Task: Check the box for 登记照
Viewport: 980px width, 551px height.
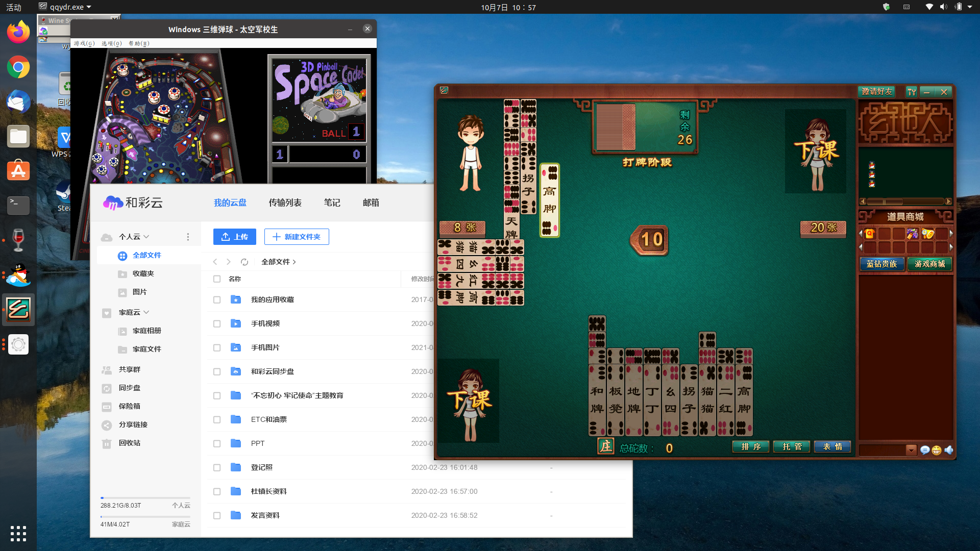Action: (x=217, y=468)
